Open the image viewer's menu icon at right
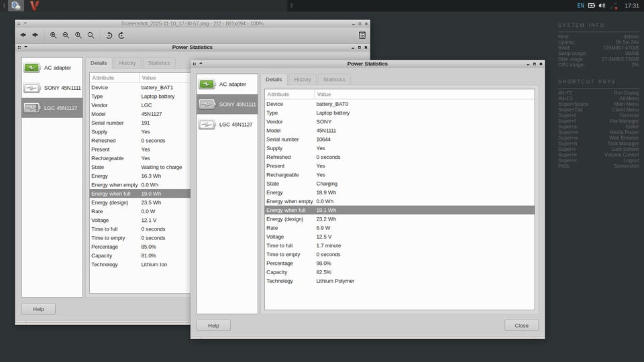The width and height of the screenshot is (644, 362). [x=362, y=35]
